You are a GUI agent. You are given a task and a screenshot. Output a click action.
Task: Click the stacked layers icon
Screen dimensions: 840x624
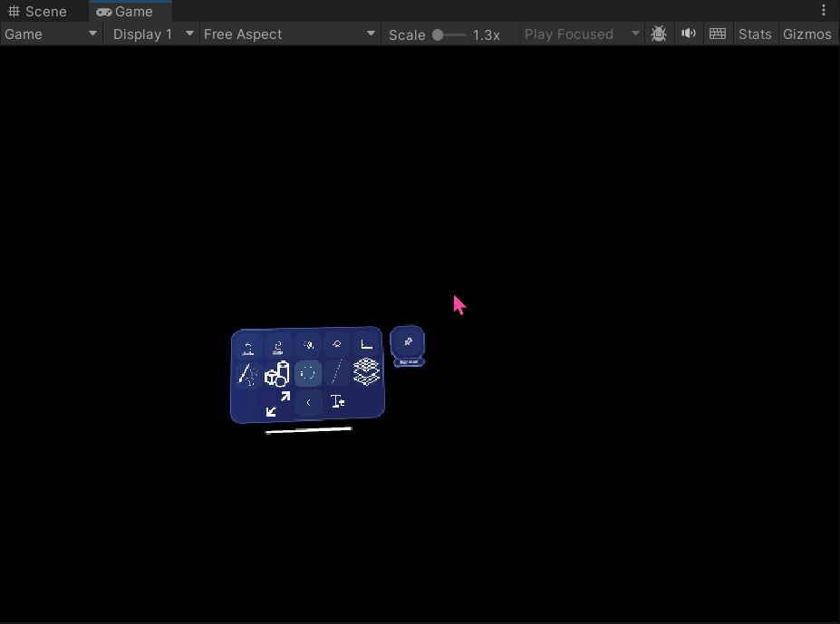tap(366, 371)
